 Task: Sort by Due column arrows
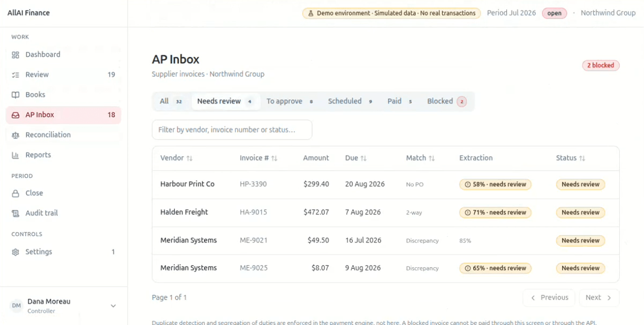coord(363,158)
